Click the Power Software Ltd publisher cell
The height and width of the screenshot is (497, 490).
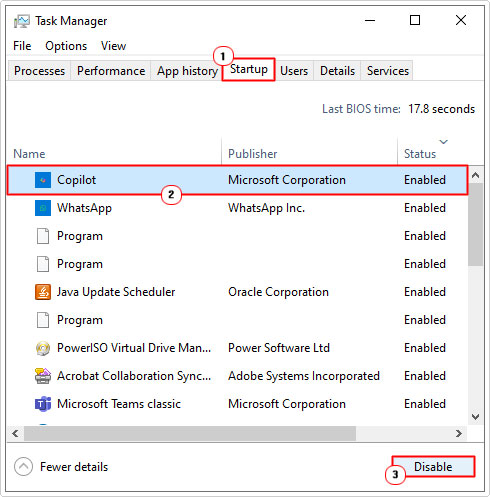[x=279, y=348]
